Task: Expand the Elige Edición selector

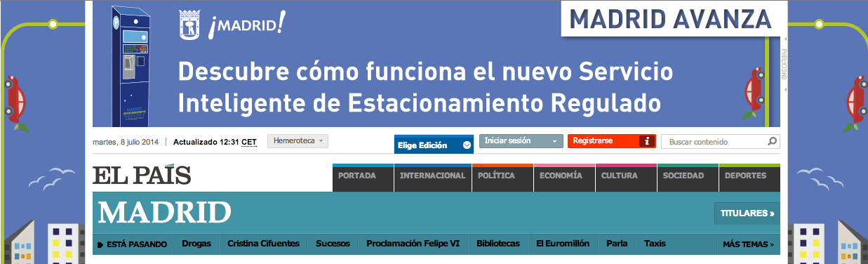Action: coord(434,144)
